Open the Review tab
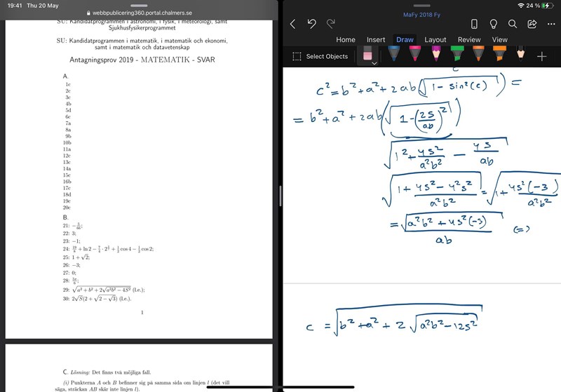Screen dimensions: 561x392 (469, 40)
